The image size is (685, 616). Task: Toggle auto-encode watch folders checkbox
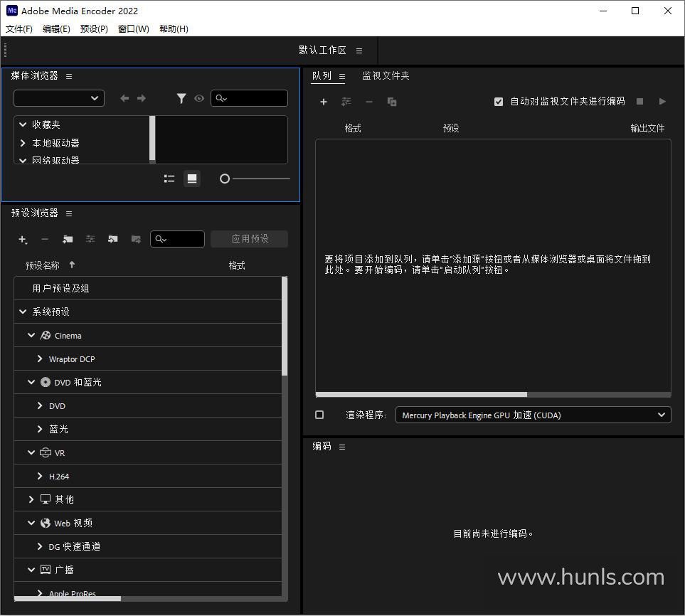click(x=499, y=102)
